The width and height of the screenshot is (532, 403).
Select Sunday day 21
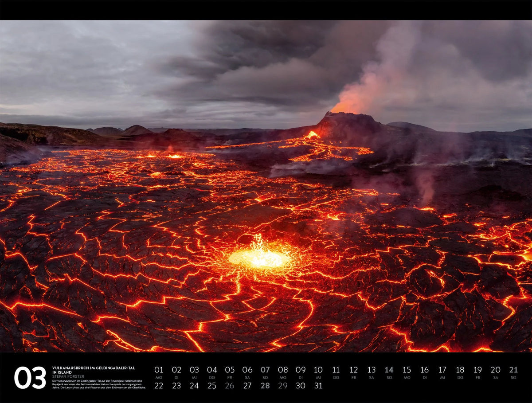tap(513, 370)
